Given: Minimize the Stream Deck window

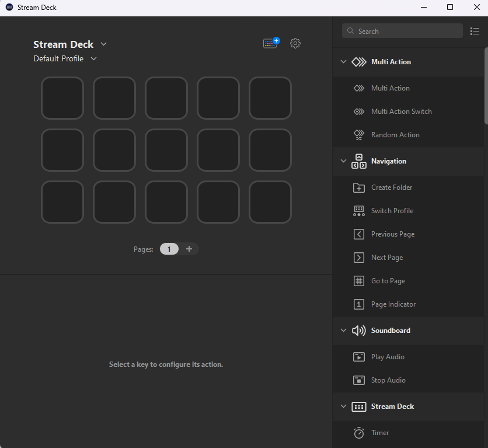Looking at the screenshot, I should click(x=424, y=7).
